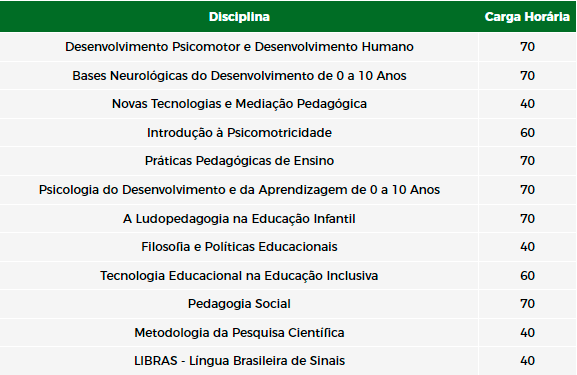Click the 40 hours value for Novas Tecnologias

(527, 104)
